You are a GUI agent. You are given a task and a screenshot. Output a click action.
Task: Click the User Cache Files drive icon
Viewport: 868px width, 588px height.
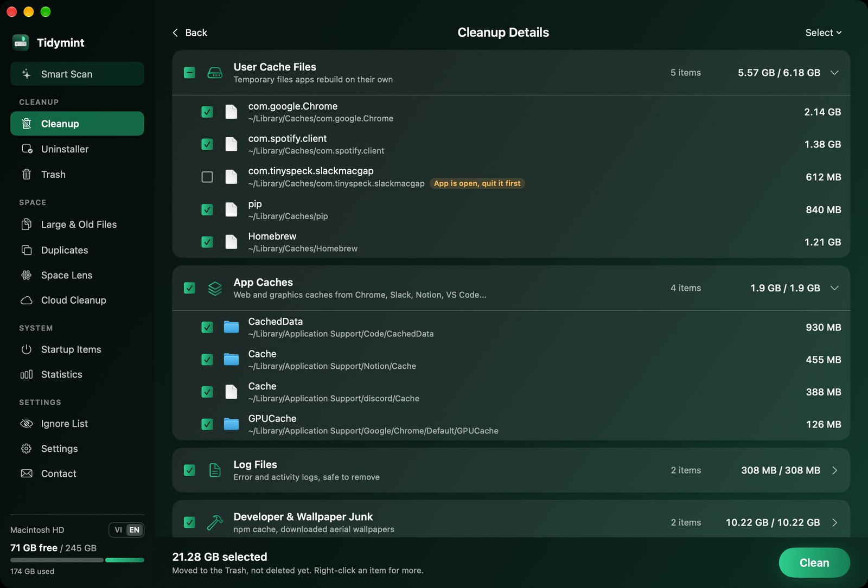tap(215, 73)
